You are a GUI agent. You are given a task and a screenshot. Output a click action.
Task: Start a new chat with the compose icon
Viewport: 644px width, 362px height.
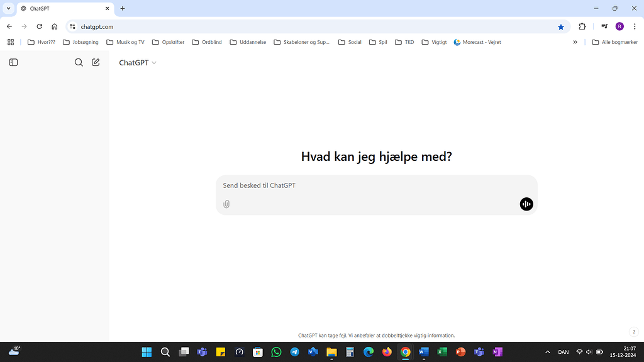click(96, 62)
